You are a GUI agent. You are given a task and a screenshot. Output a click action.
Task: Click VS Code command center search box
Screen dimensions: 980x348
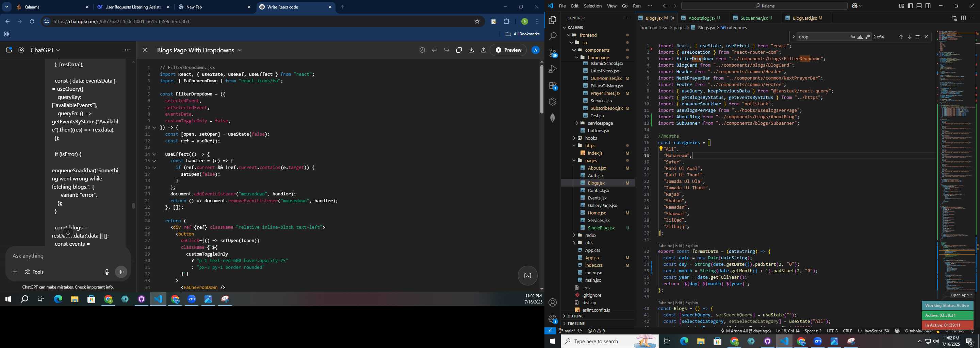[x=764, y=6]
